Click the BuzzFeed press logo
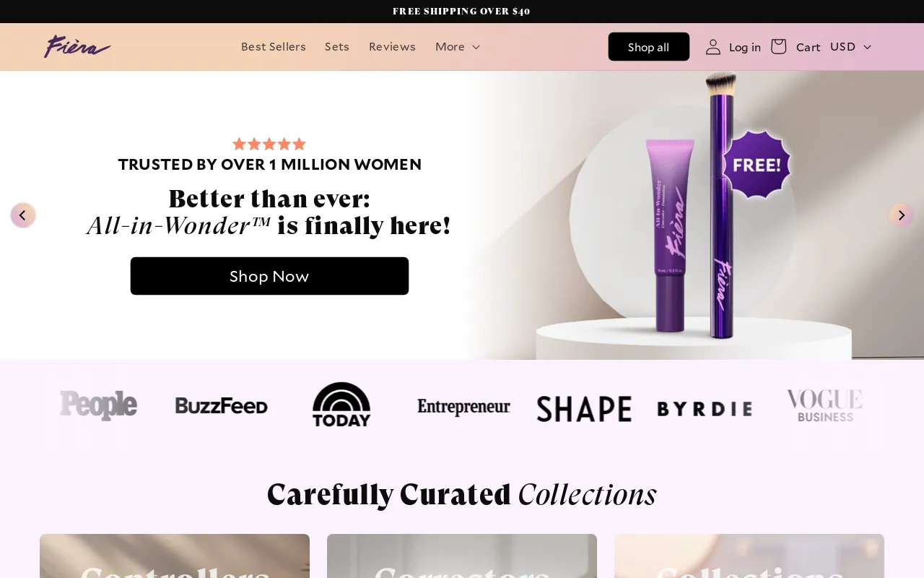 [x=222, y=406]
